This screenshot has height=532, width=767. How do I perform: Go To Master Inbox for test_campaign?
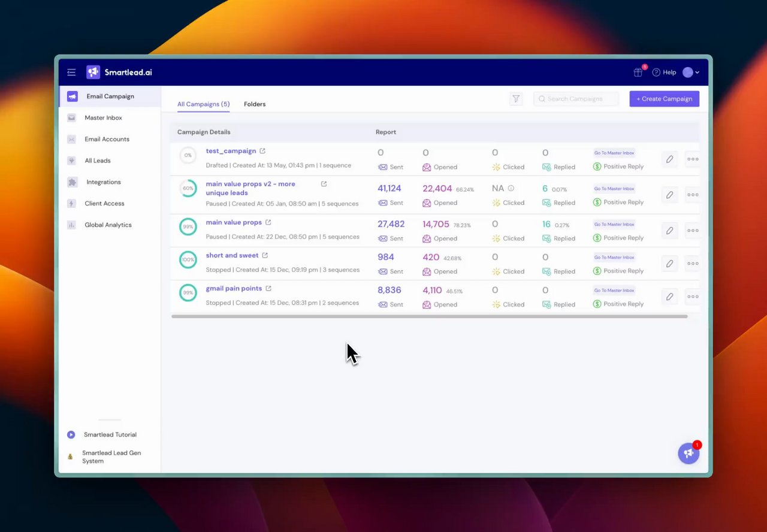[x=614, y=153]
